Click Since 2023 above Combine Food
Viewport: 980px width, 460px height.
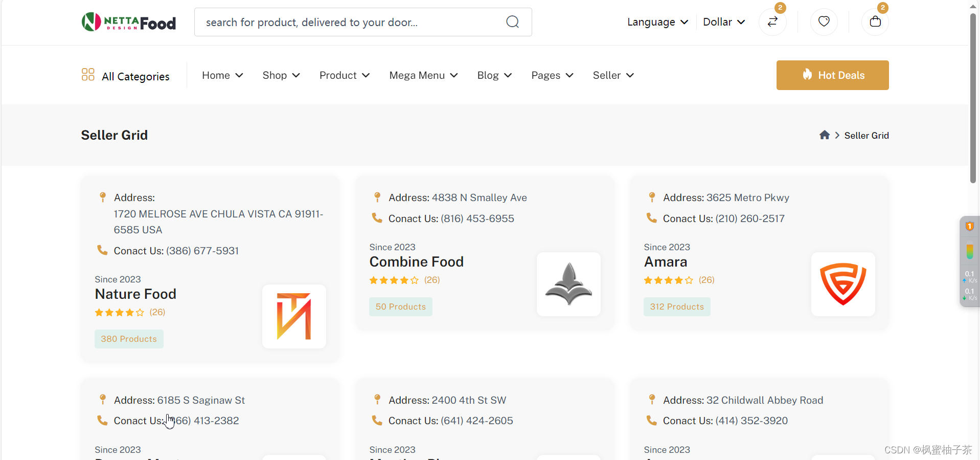coord(392,247)
